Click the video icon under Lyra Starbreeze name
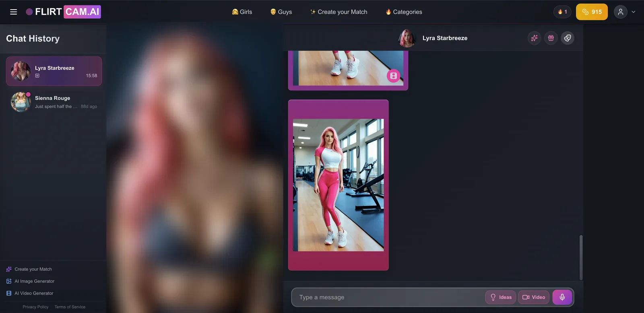The height and width of the screenshot is (313, 644). [x=37, y=76]
